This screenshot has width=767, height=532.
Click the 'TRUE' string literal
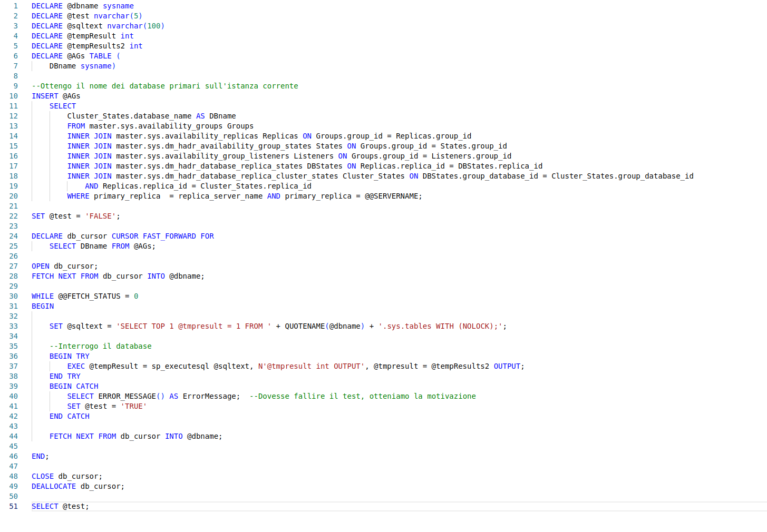coord(133,406)
